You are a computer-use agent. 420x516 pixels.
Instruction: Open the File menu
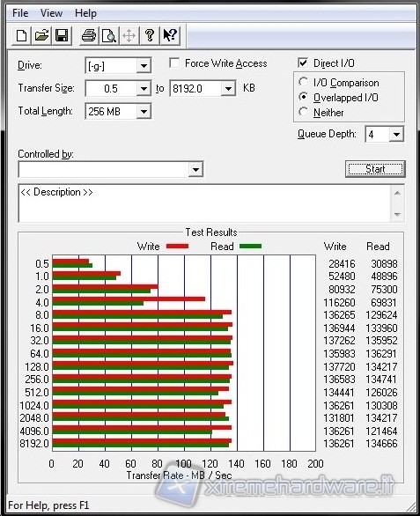[x=20, y=13]
